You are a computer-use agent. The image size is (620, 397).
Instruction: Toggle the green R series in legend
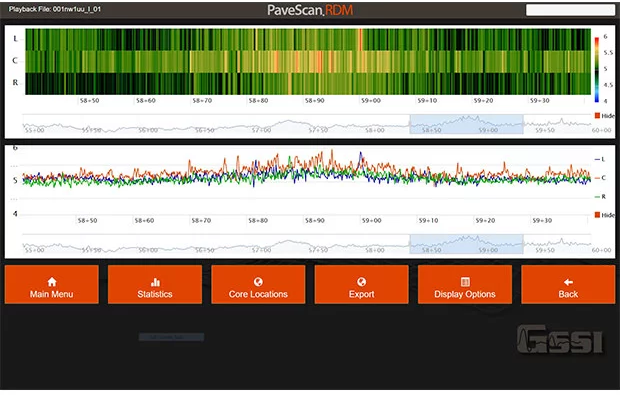(600, 197)
